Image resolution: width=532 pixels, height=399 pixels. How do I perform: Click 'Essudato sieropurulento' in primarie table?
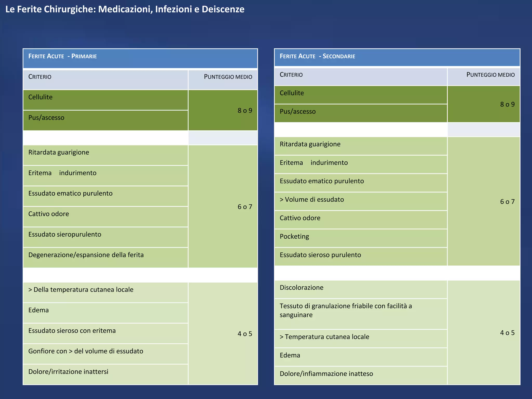coord(105,237)
